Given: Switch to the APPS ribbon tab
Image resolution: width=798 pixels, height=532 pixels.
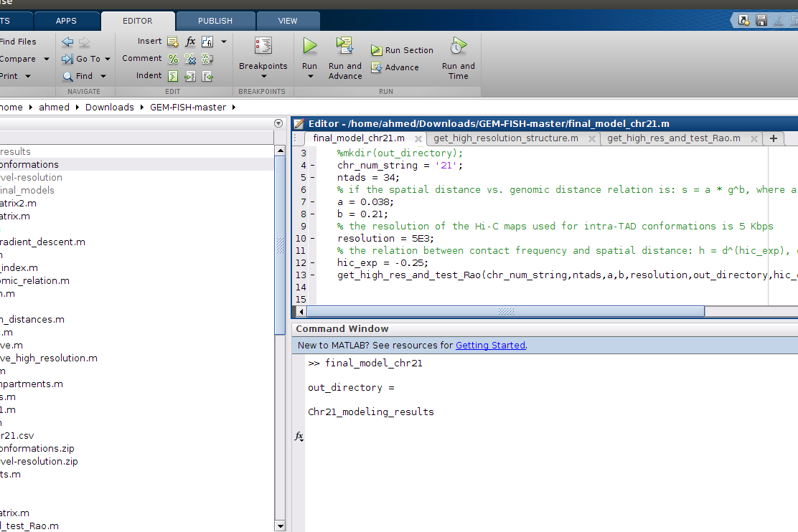Looking at the screenshot, I should point(66,21).
